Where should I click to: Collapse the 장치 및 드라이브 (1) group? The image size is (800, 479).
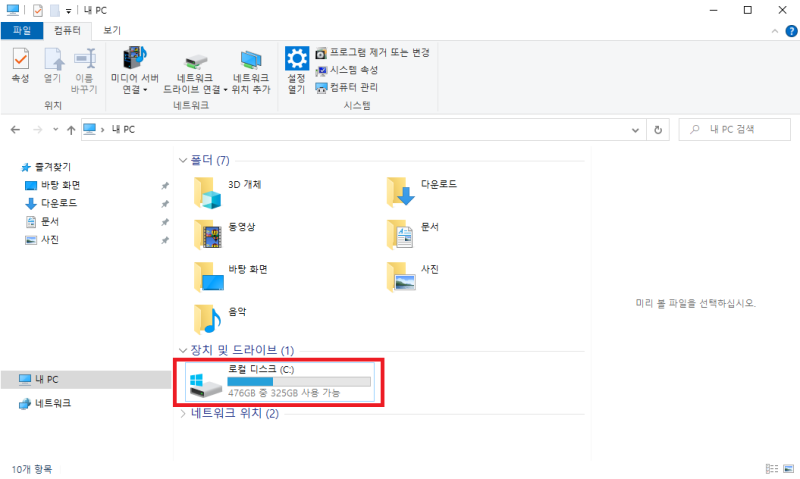point(183,350)
